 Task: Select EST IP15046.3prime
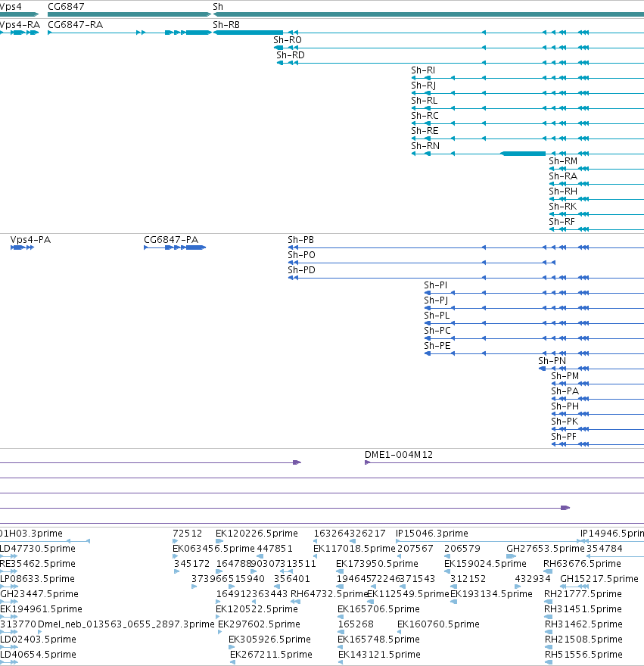(x=432, y=534)
